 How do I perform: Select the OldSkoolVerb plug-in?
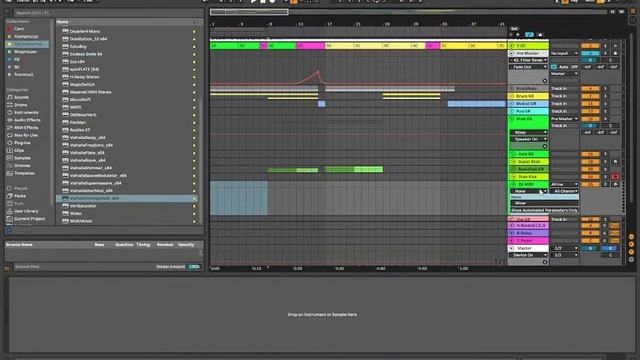[83, 115]
